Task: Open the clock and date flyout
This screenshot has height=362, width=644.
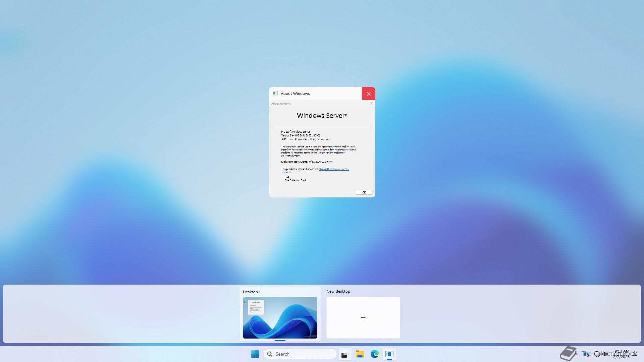Action: (622, 354)
